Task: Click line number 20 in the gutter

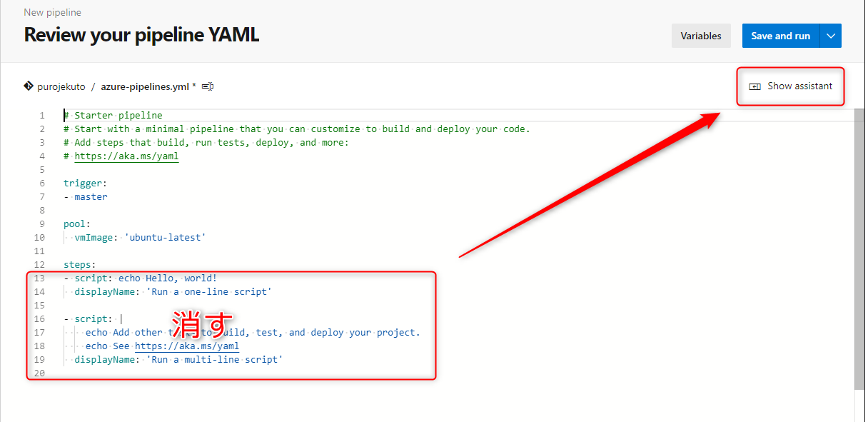Action: [x=39, y=373]
